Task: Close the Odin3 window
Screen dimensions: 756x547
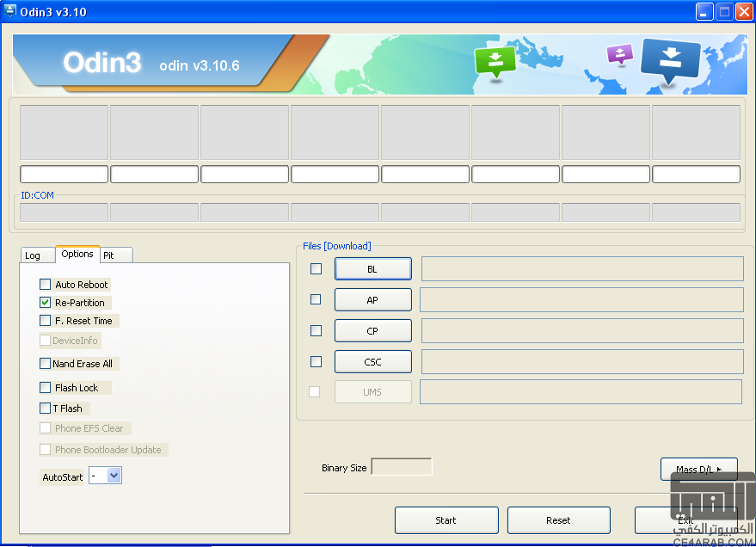Action: pyautogui.click(x=744, y=11)
